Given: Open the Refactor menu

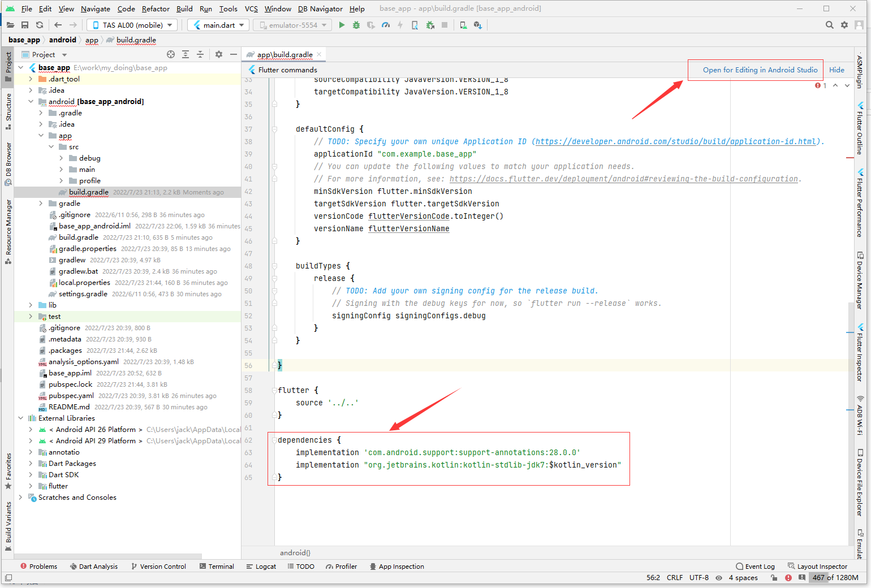Looking at the screenshot, I should pos(155,8).
